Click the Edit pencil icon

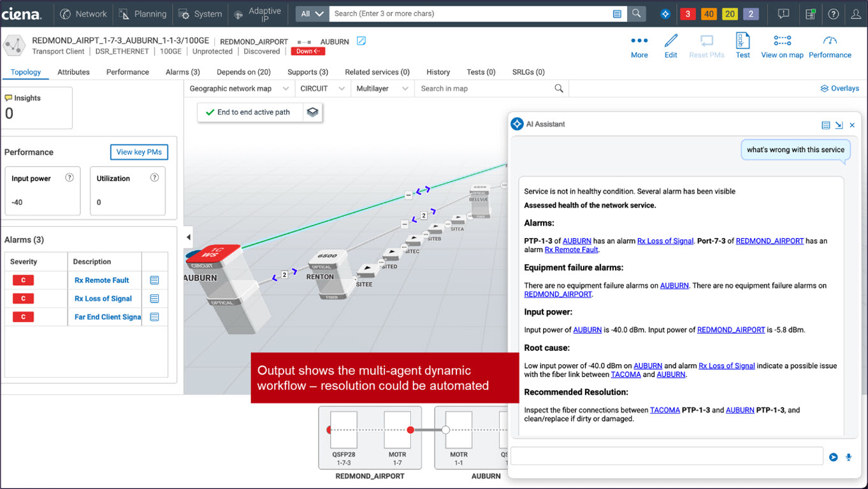point(671,41)
